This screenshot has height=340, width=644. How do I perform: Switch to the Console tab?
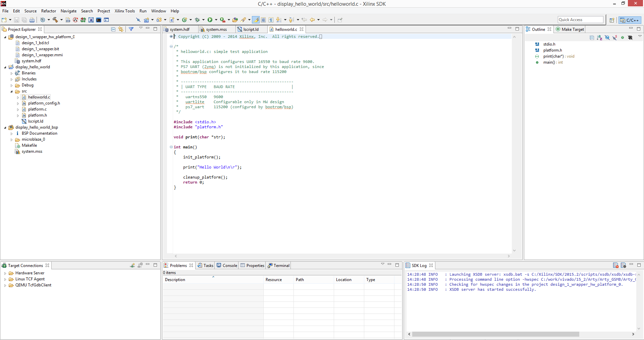pos(227,265)
